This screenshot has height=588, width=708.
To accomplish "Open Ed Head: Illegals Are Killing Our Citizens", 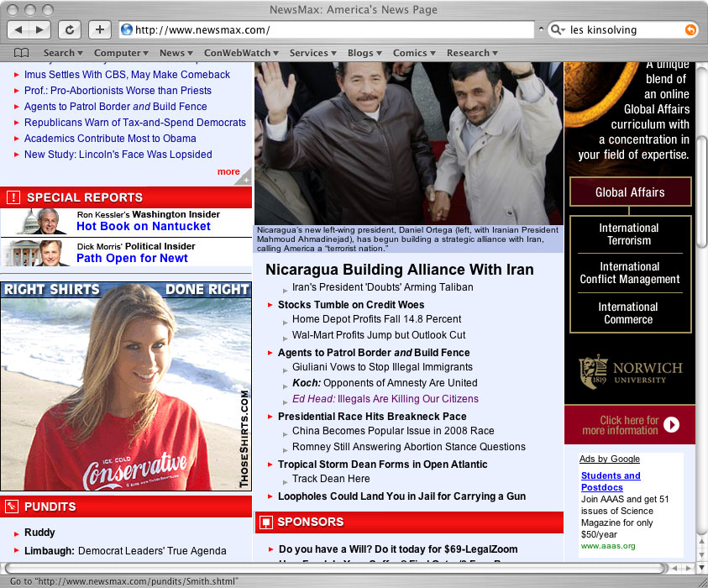I will pyautogui.click(x=385, y=399).
